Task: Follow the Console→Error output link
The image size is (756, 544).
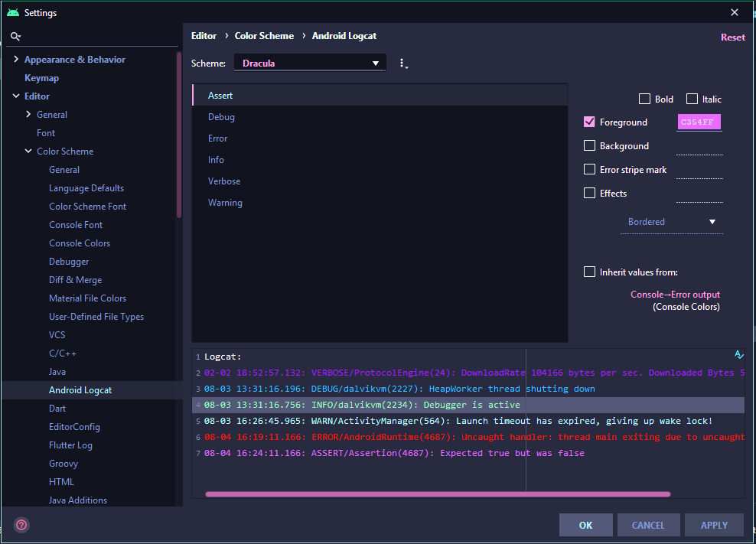Action: point(675,295)
